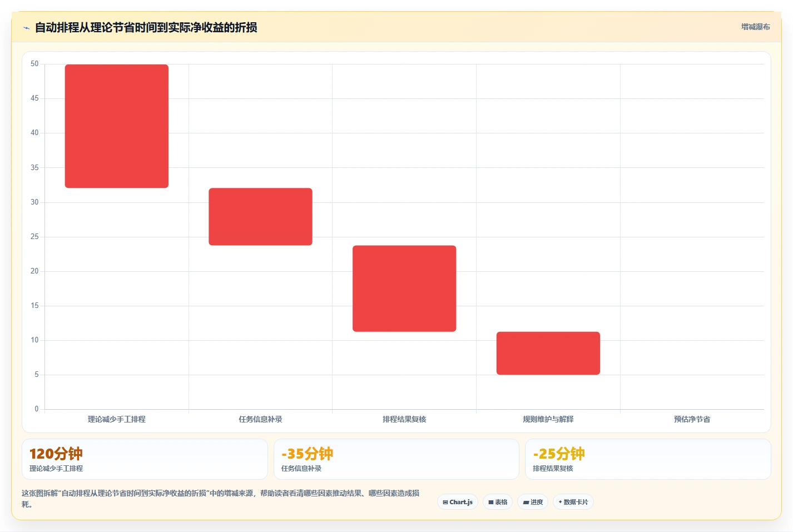Click the waterfall chart icon beside the title
Viewport: 793px width, 532px height.
(x=26, y=28)
